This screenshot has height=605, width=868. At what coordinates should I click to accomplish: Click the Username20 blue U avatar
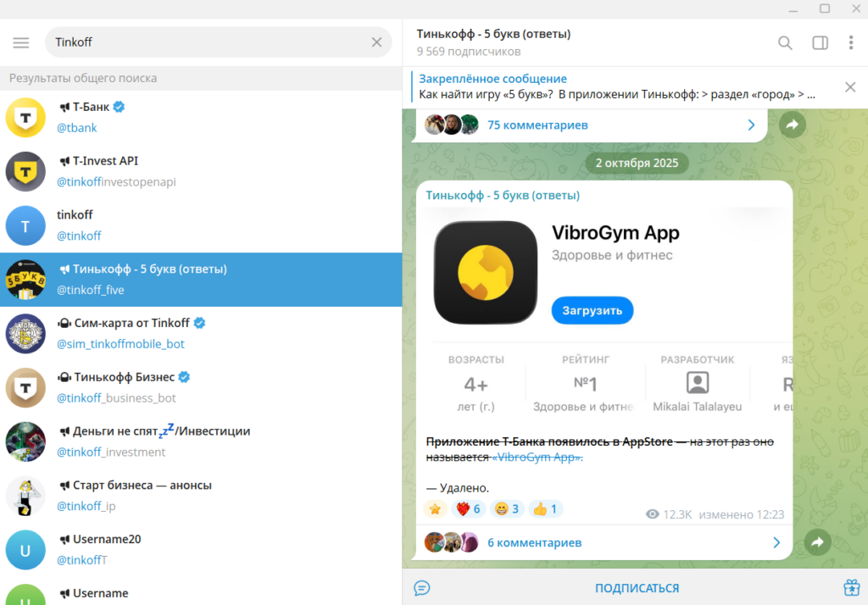pos(25,550)
